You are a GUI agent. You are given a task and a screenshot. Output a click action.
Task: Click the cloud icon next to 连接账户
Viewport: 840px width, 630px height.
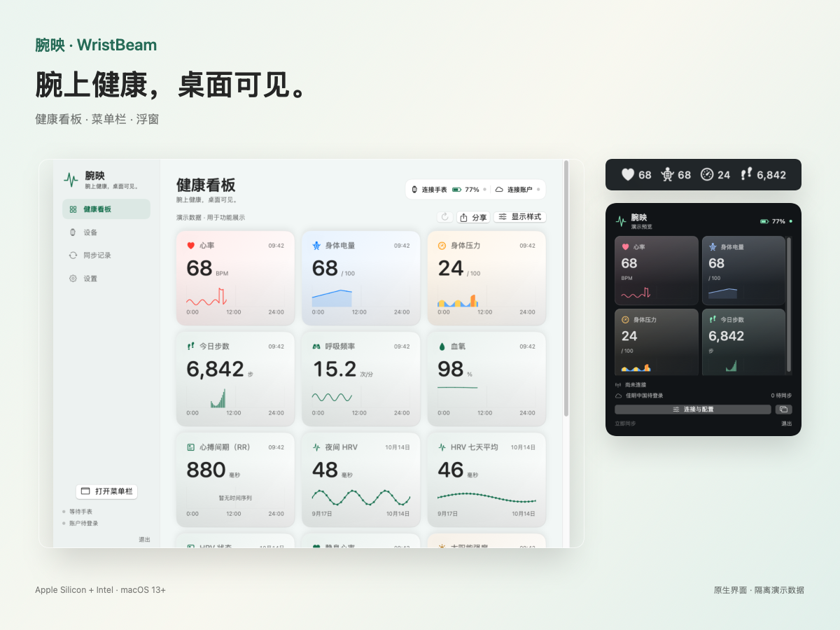click(x=499, y=190)
